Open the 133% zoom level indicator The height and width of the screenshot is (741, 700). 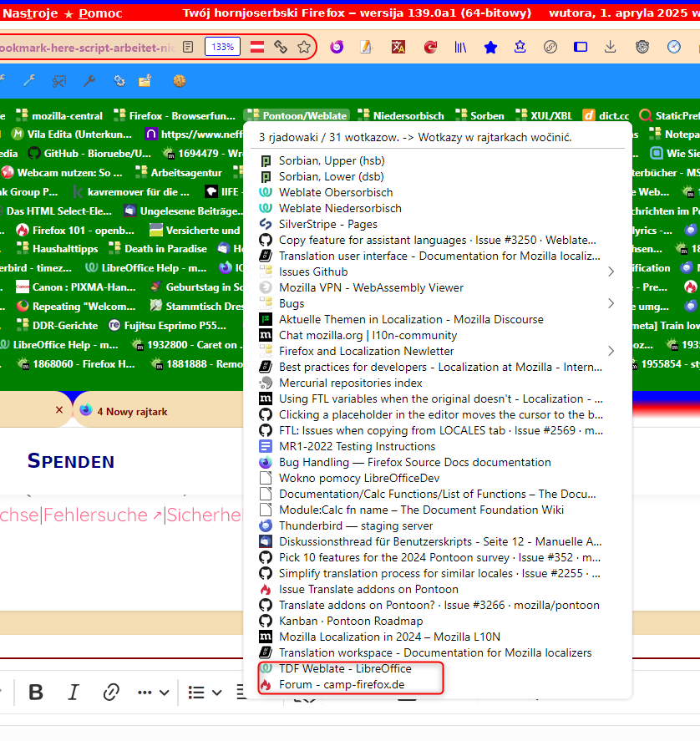click(222, 47)
